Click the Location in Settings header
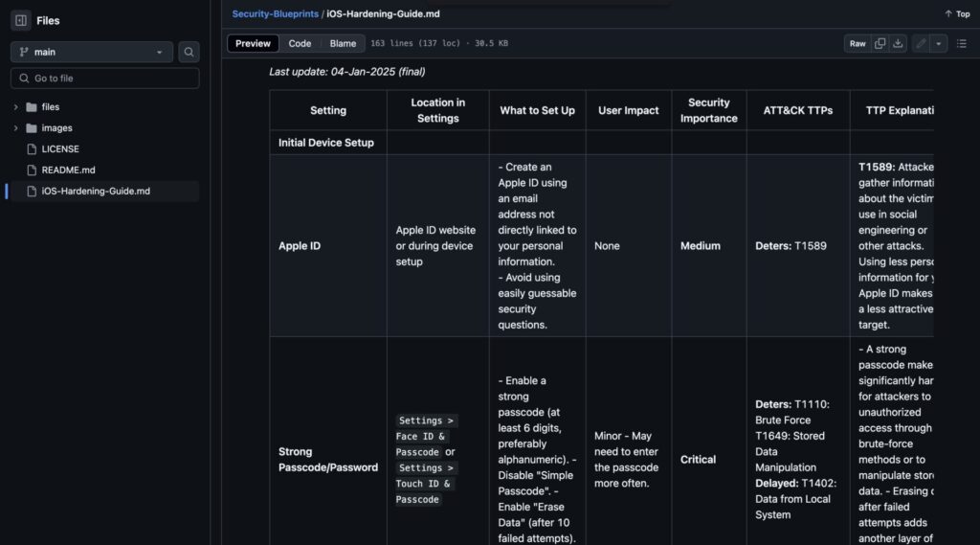980x545 pixels. [437, 110]
